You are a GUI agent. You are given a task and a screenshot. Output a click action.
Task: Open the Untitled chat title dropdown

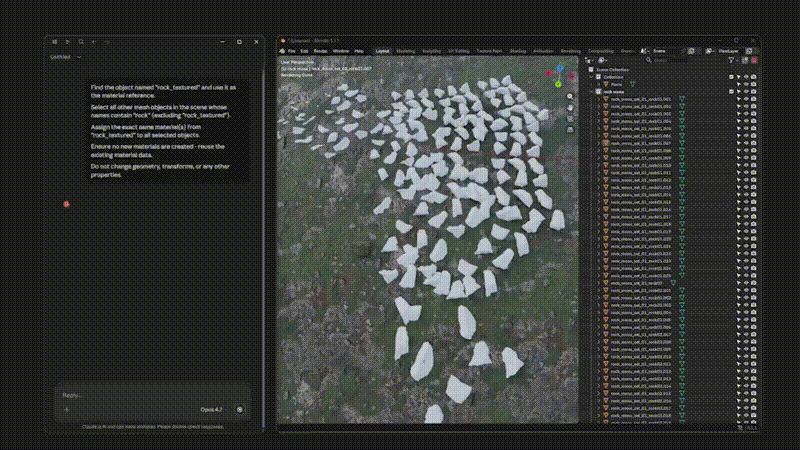[x=65, y=57]
